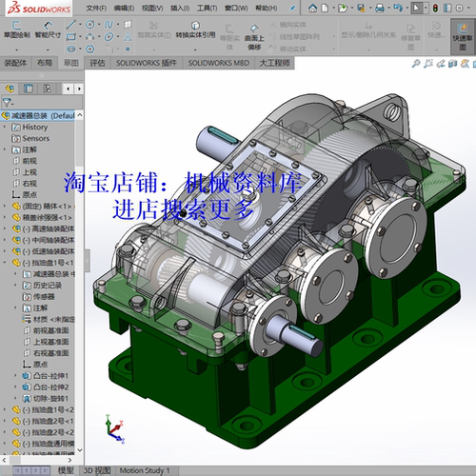Open the 插入(I) menu
476x476 pixels.
pos(180,8)
